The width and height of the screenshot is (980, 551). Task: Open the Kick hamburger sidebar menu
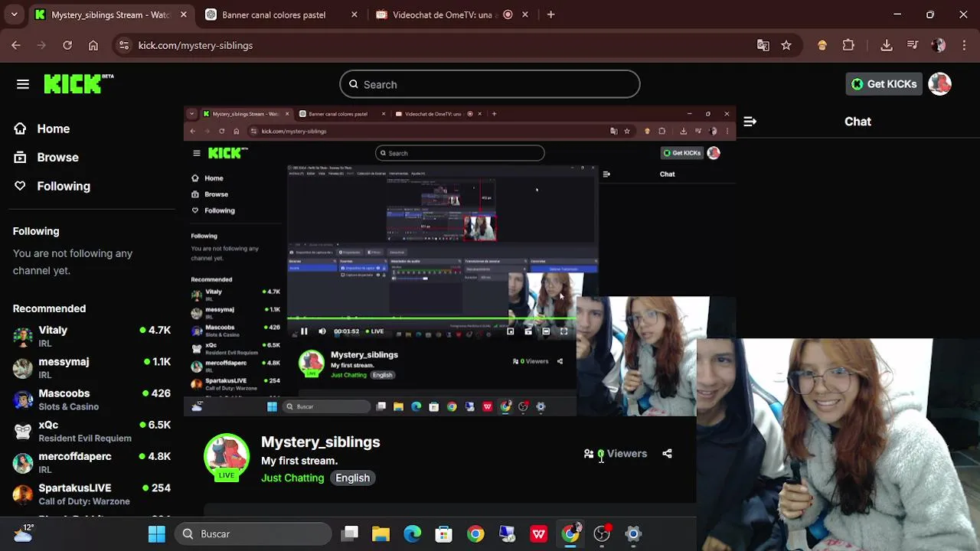coord(23,84)
